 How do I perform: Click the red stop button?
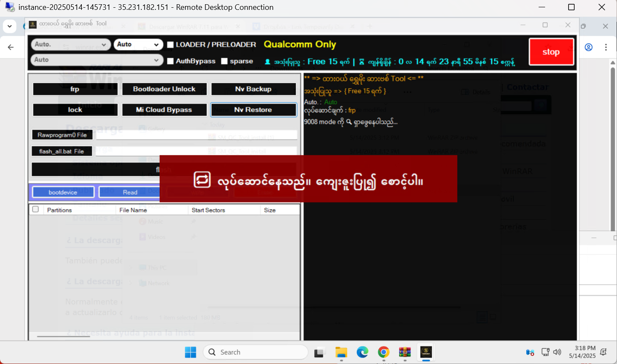551,52
